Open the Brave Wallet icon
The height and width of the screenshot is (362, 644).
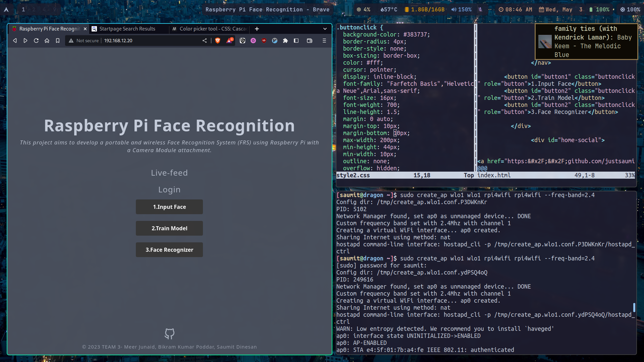tap(310, 41)
